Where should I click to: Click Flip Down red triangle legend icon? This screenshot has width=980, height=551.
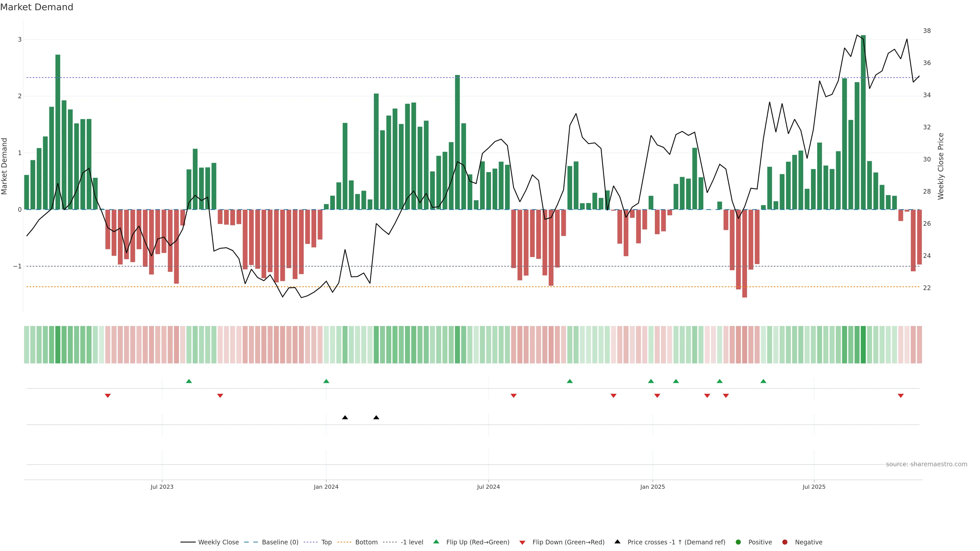point(522,543)
